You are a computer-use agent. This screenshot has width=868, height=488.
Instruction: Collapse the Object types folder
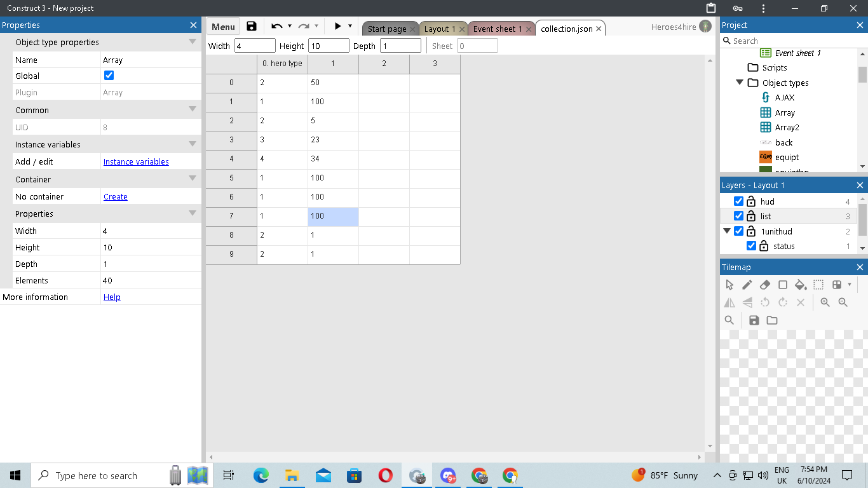tap(740, 83)
